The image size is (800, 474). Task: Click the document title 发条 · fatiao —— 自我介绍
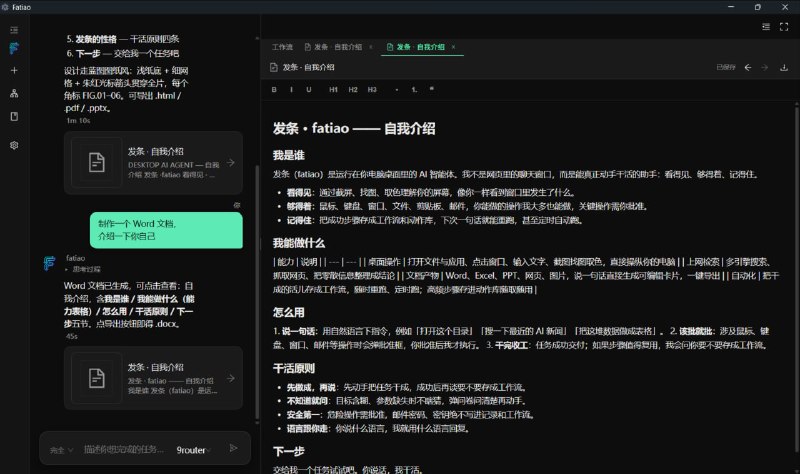pos(354,129)
